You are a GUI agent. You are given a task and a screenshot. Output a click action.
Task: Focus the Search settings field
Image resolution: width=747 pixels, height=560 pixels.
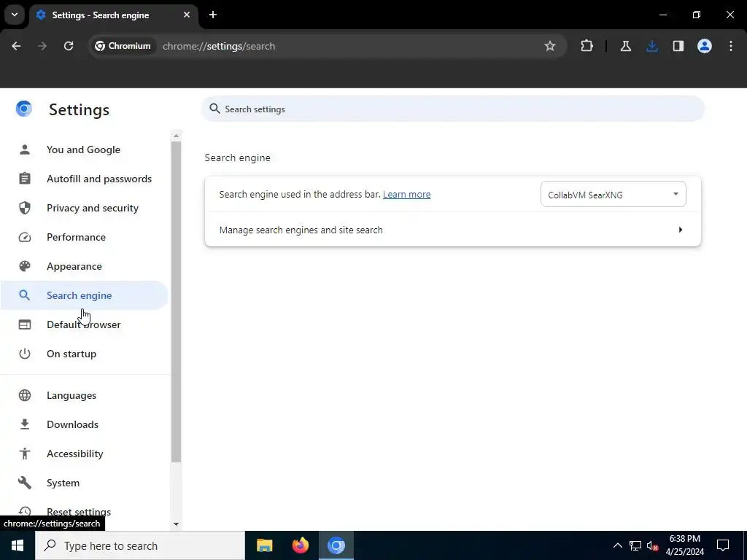[452, 109]
